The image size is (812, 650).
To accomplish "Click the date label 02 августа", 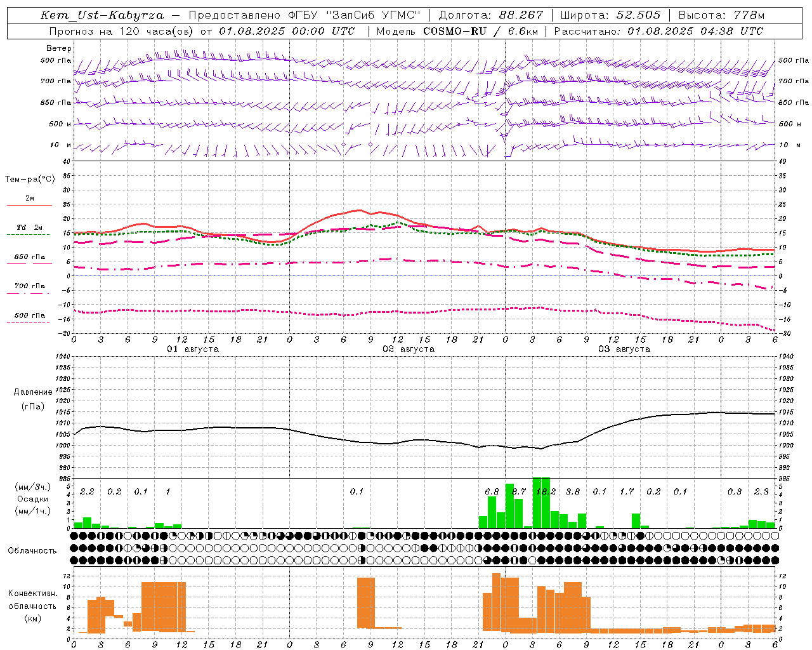I will click(x=409, y=349).
